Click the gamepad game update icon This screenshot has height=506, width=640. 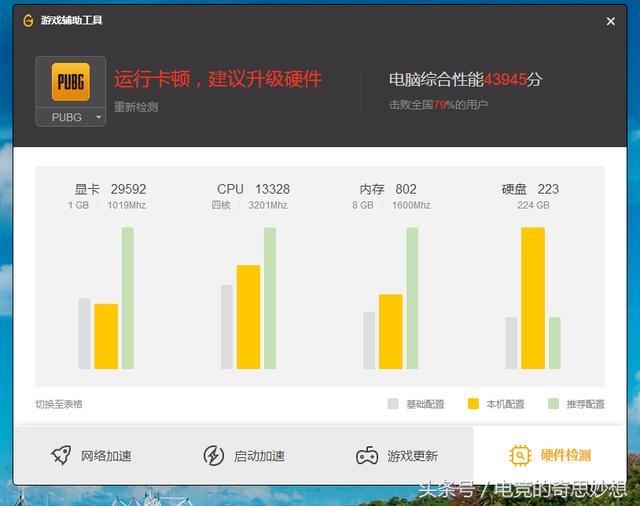pyautogui.click(x=367, y=455)
